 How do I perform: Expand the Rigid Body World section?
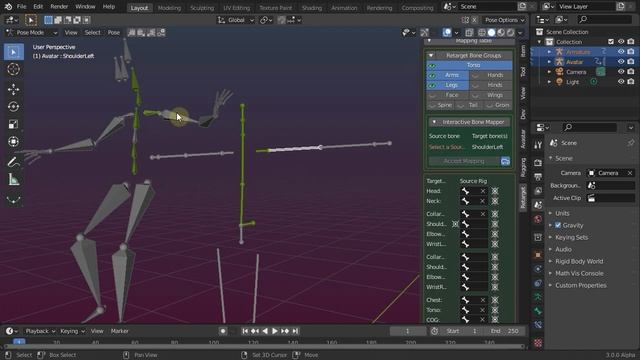coord(551,262)
